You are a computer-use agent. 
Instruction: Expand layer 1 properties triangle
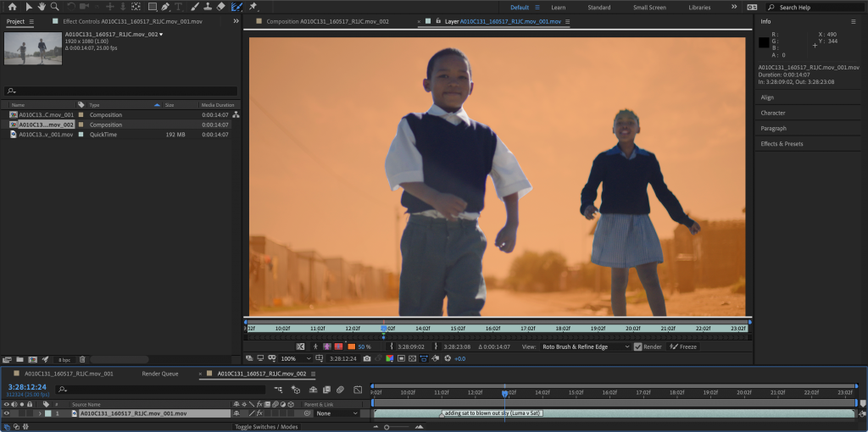[40, 413]
